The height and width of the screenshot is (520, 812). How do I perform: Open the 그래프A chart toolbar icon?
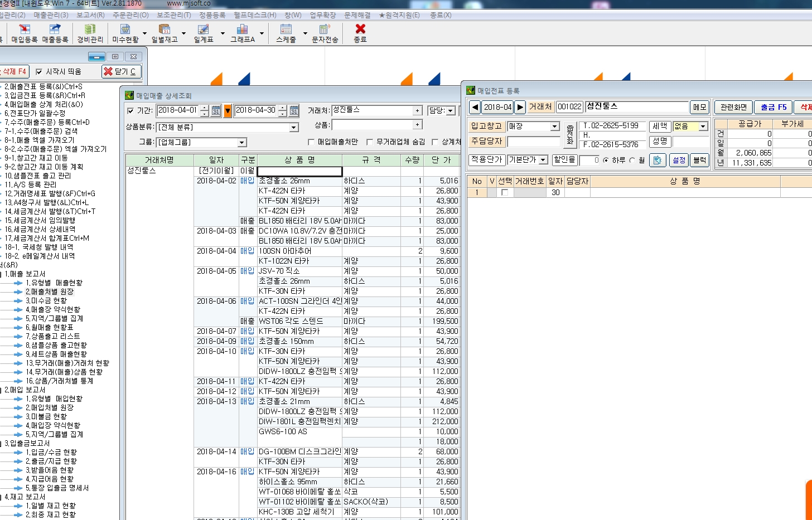243,33
